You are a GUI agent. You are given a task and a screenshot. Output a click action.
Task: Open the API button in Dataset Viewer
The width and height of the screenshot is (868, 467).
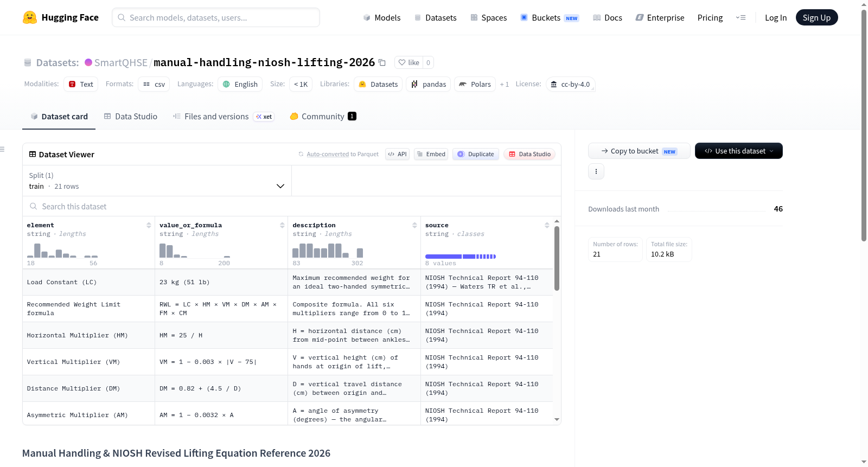point(397,154)
